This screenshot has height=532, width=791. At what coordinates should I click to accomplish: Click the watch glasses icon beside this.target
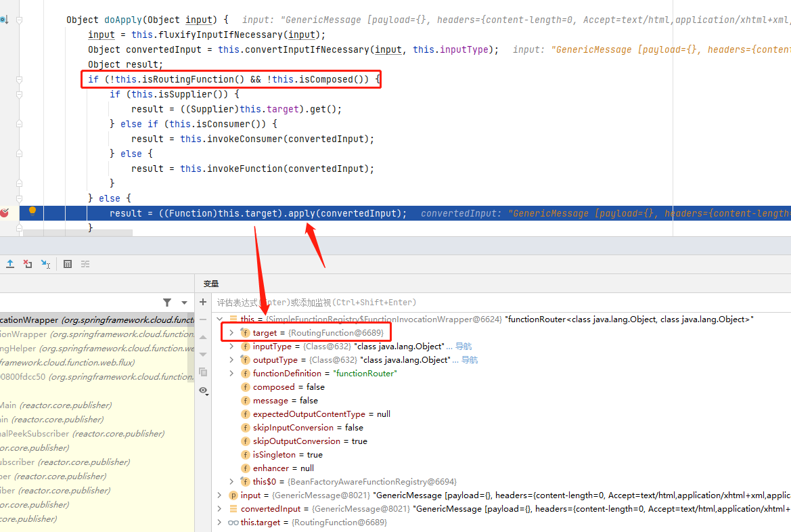(233, 523)
